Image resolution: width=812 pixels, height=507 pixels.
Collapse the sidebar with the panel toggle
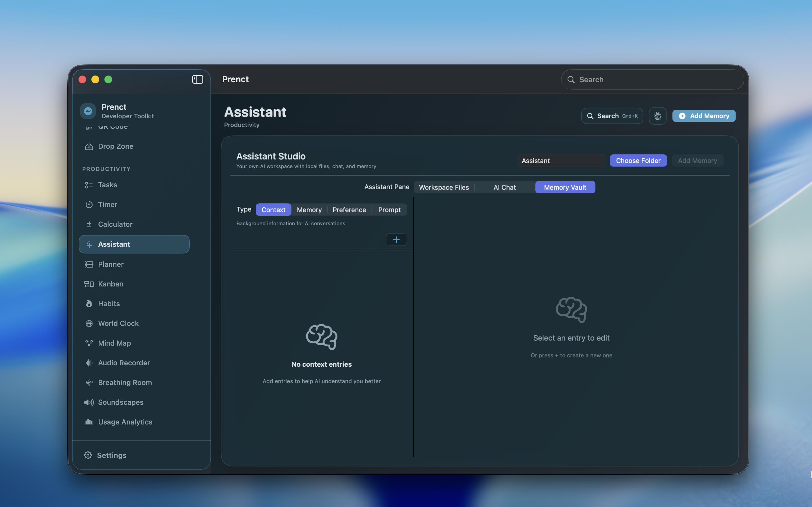pos(198,79)
